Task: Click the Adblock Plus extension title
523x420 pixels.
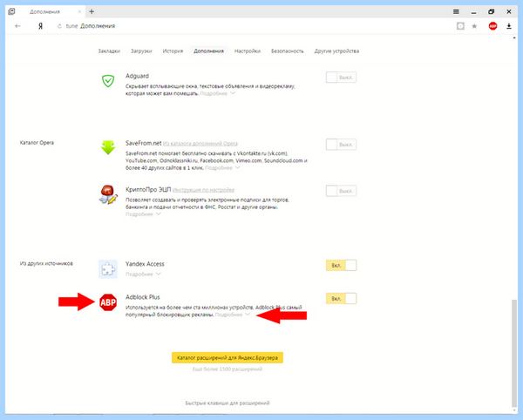Action: click(x=143, y=297)
